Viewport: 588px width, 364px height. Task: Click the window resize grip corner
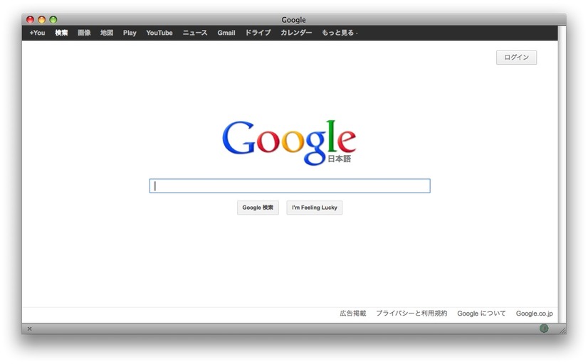point(562,330)
